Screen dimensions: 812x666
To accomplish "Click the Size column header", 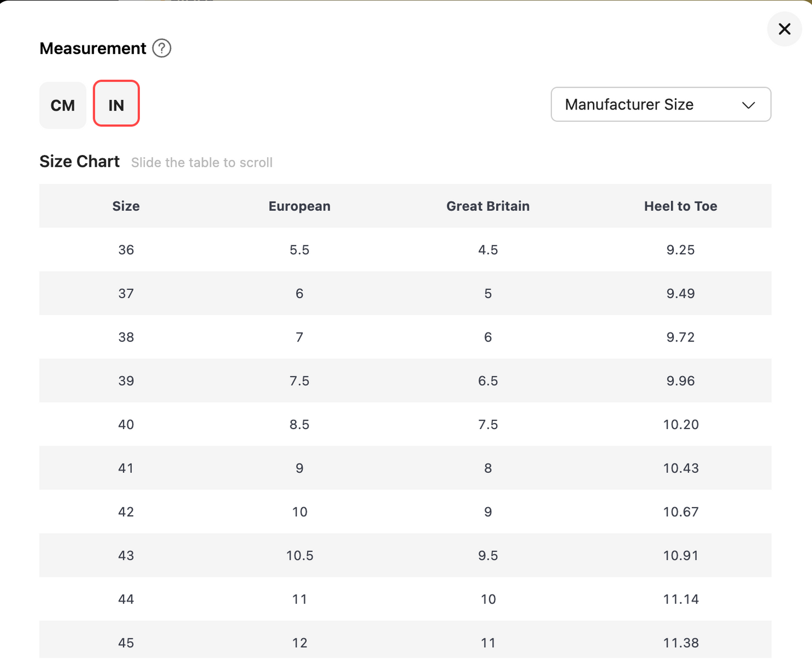I will [126, 206].
